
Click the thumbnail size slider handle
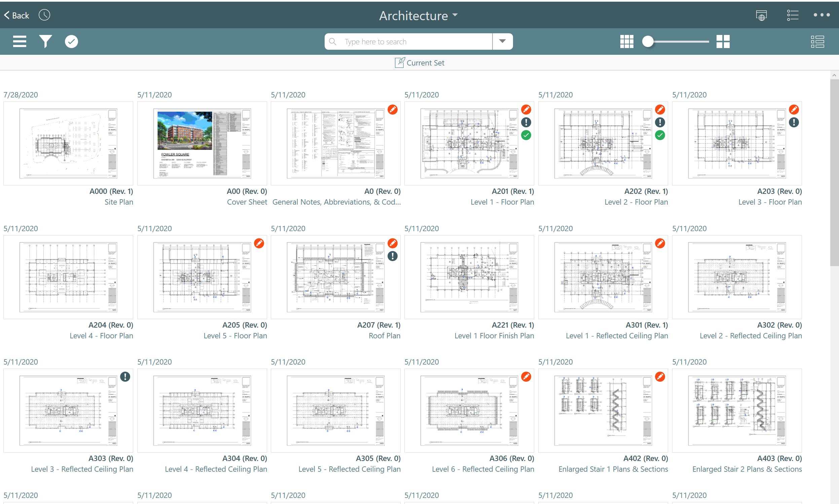click(x=648, y=41)
